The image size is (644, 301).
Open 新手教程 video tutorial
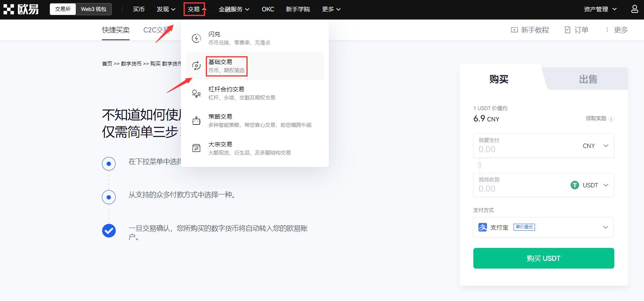point(530,30)
